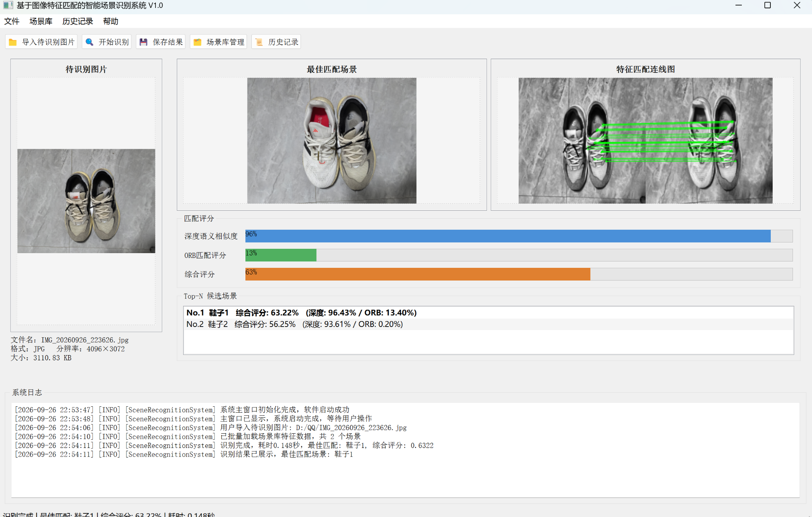
Task: Click the 场景库管理 button label
Action: (226, 42)
